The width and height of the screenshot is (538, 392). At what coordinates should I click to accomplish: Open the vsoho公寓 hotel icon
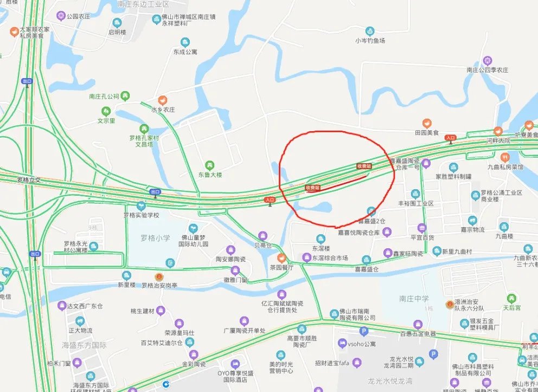[342, 343]
